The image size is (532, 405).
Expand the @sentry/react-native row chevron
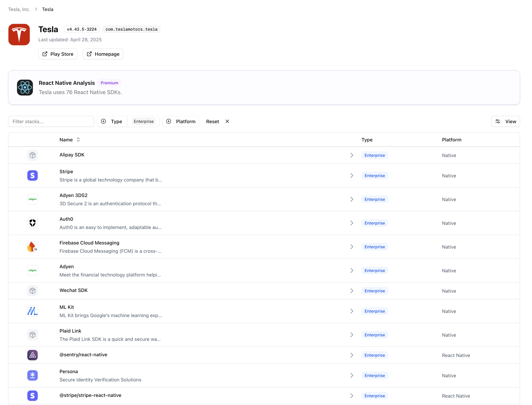tap(352, 355)
